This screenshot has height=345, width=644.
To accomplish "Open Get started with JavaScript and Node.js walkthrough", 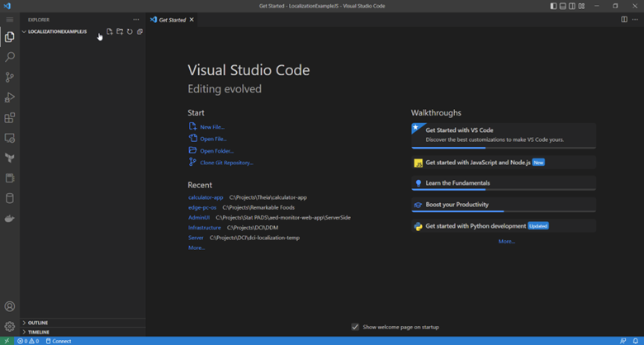I will point(504,163).
